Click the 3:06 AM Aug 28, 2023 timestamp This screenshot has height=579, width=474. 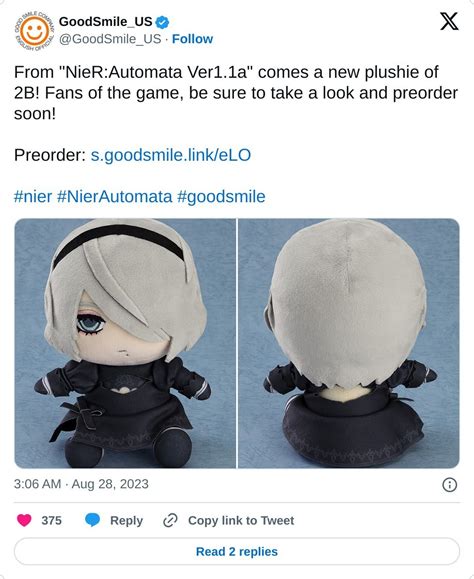point(81,484)
